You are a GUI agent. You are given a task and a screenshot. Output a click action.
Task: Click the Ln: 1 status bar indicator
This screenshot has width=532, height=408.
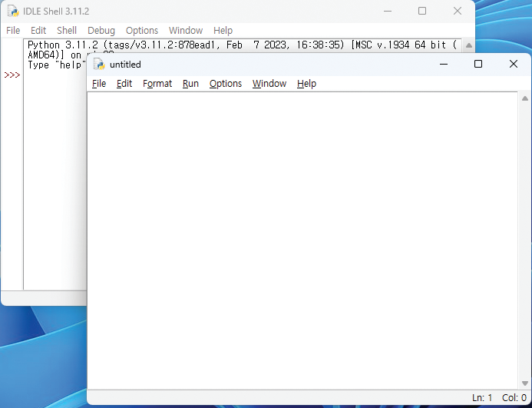pyautogui.click(x=482, y=398)
